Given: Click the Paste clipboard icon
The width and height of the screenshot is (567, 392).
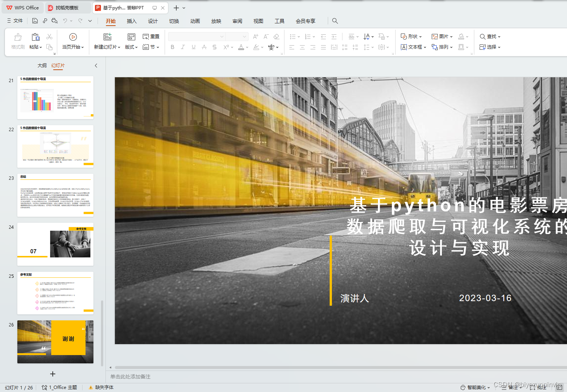Looking at the screenshot, I should point(35,37).
